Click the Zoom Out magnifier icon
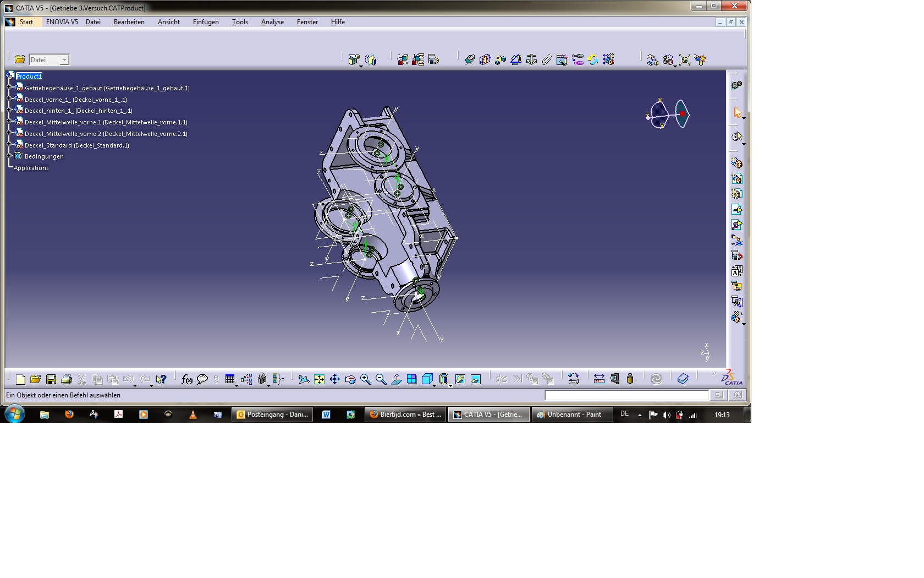The width and height of the screenshot is (924, 578). pos(381,379)
